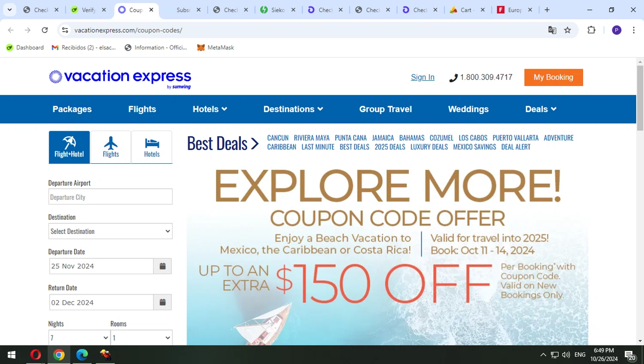Expand the Select Destination dropdown
The width and height of the screenshot is (644, 364).
(x=110, y=231)
